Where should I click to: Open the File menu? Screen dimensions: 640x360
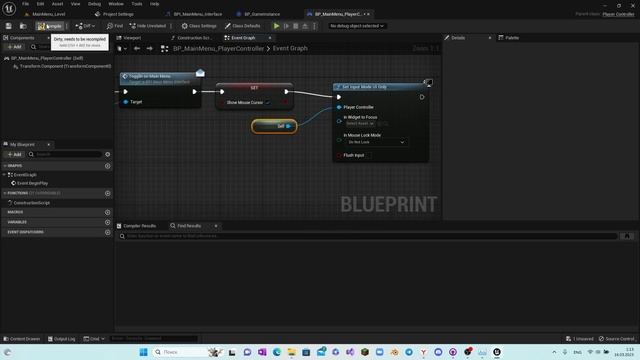[x=25, y=4]
